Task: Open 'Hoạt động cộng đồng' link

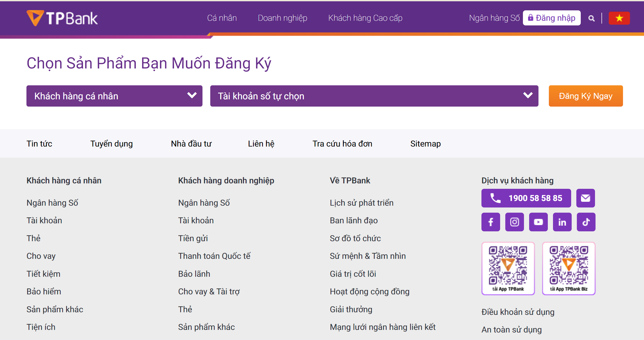Action: tap(369, 292)
